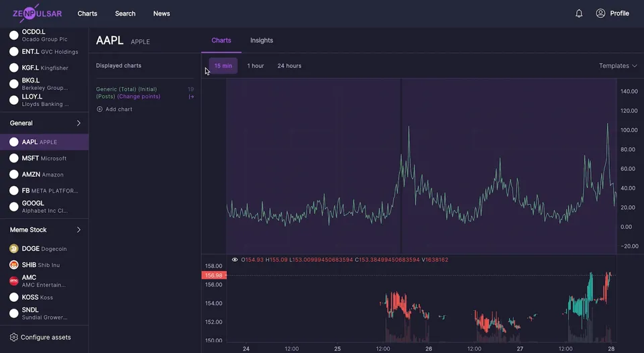Select the 24 hours interval

point(289,66)
